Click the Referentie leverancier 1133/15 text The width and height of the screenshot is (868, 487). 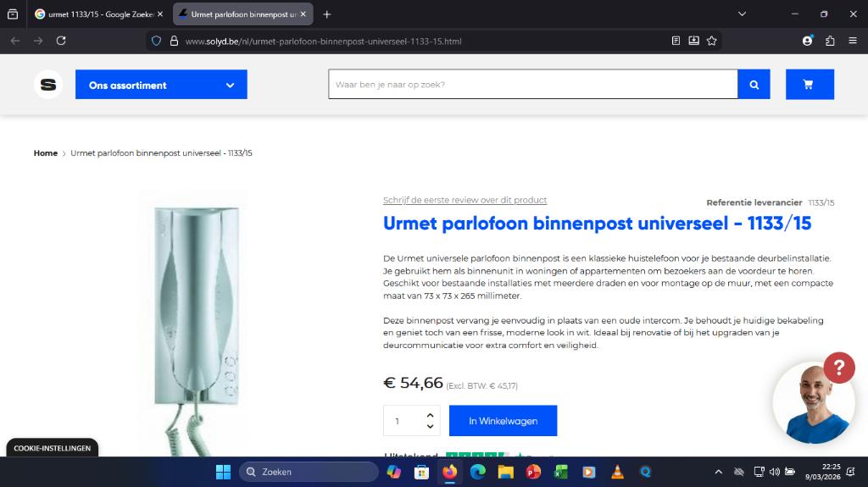click(x=770, y=202)
